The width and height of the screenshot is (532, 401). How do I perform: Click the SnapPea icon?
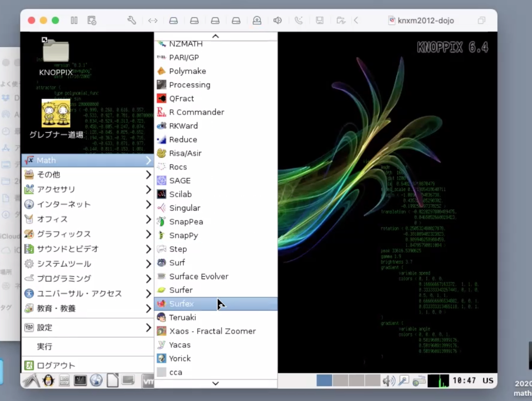click(x=162, y=222)
